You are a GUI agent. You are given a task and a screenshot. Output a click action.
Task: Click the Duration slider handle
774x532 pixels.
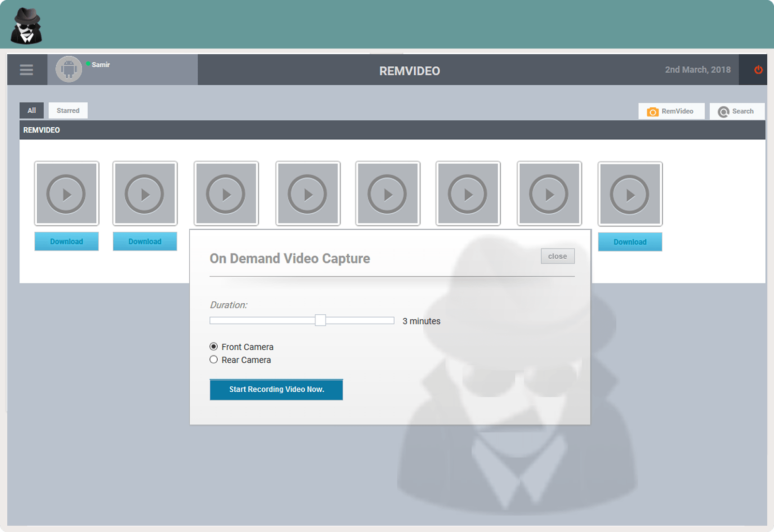coord(320,320)
